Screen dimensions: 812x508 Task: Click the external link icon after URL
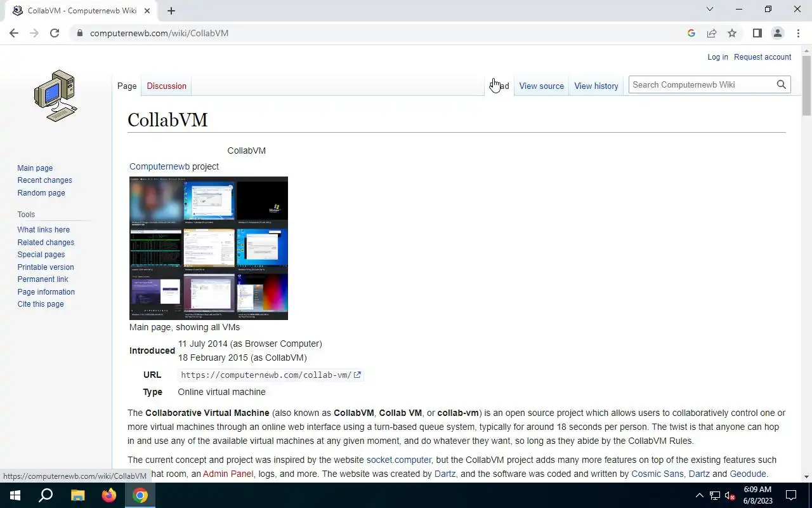(x=357, y=375)
